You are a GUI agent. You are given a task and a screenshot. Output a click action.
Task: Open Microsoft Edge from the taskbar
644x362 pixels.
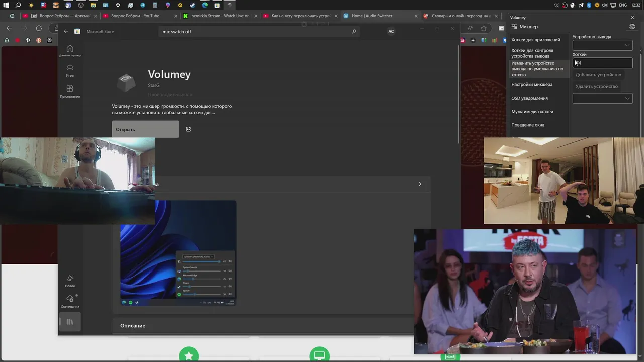tap(205, 5)
